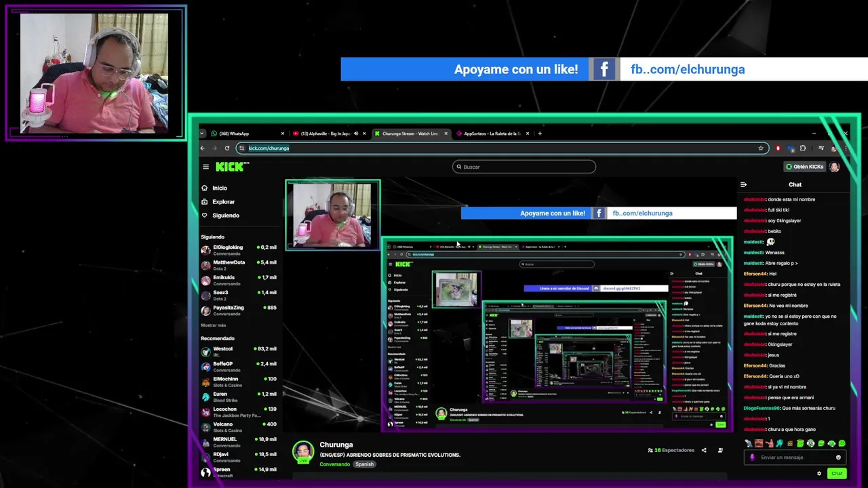Open Westcol channel avatar in sidebar
The width and height of the screenshot is (868, 488).
tap(205, 352)
